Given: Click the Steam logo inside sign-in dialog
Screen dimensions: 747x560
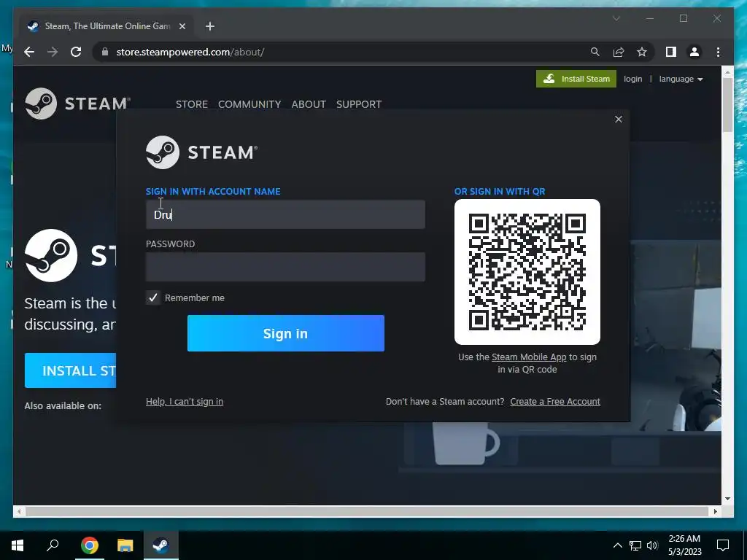Looking at the screenshot, I should click(x=201, y=152).
